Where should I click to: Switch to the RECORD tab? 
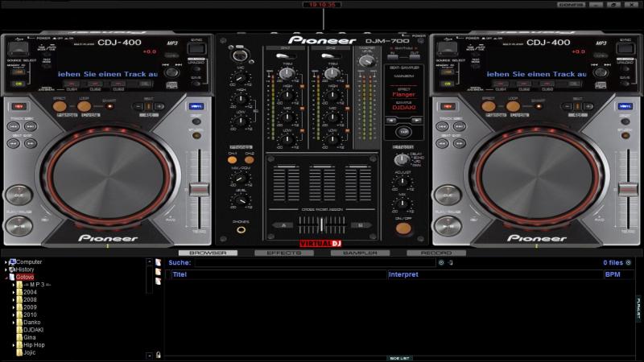pos(436,253)
